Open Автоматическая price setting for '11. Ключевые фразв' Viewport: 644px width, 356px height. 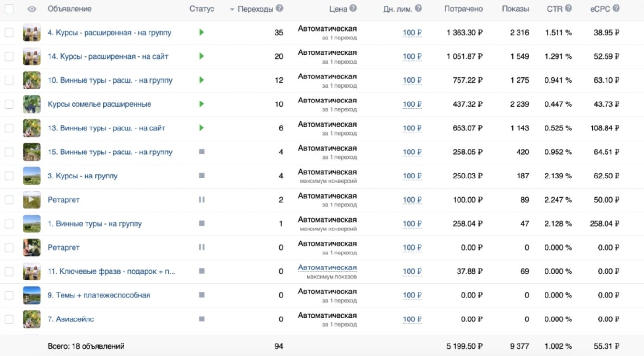(x=327, y=267)
